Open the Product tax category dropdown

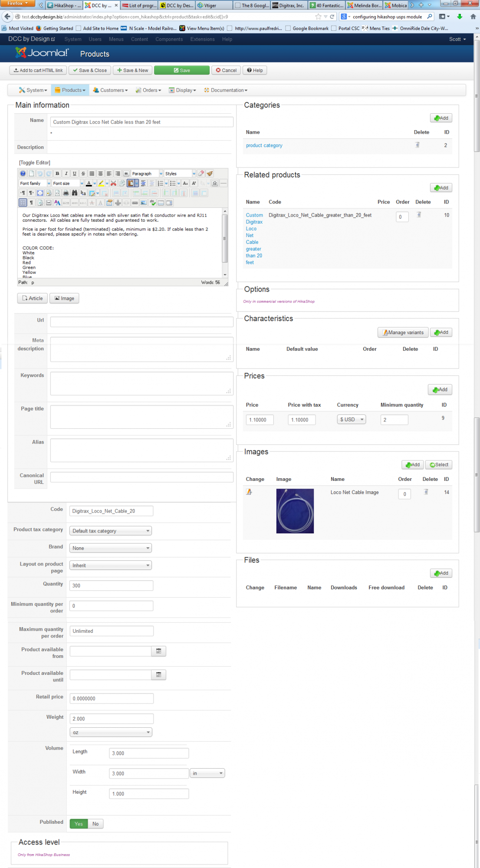coord(111,531)
